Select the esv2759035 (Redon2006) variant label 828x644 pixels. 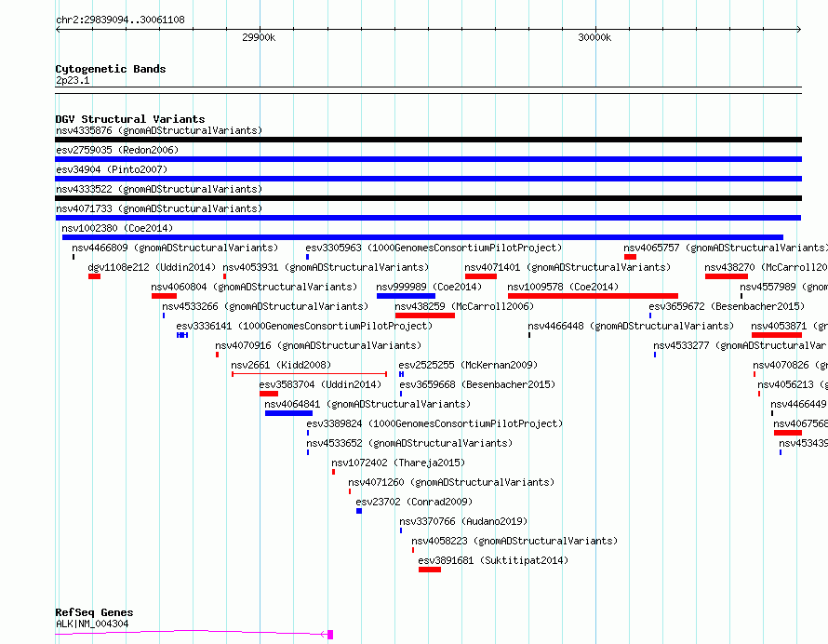pyautogui.click(x=117, y=150)
